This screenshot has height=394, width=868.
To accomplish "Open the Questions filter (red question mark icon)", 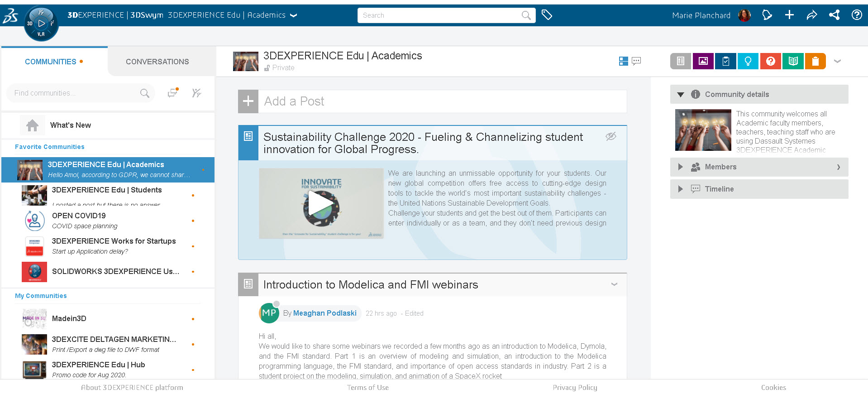I will (x=770, y=61).
